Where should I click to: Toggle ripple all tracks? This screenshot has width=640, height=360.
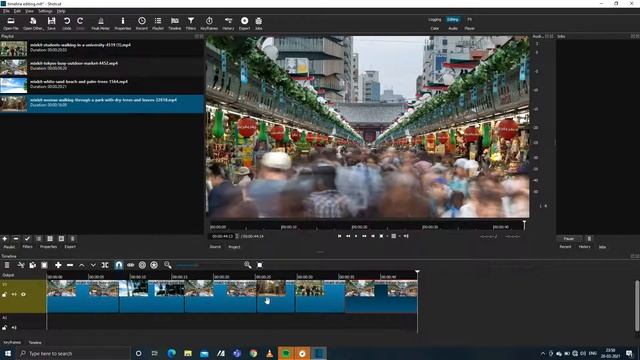point(154,265)
